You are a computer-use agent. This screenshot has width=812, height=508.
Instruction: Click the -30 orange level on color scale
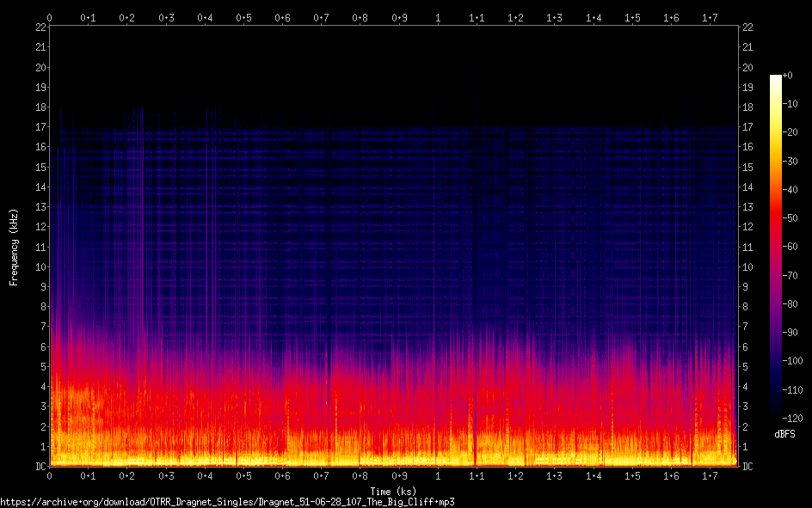click(789, 162)
